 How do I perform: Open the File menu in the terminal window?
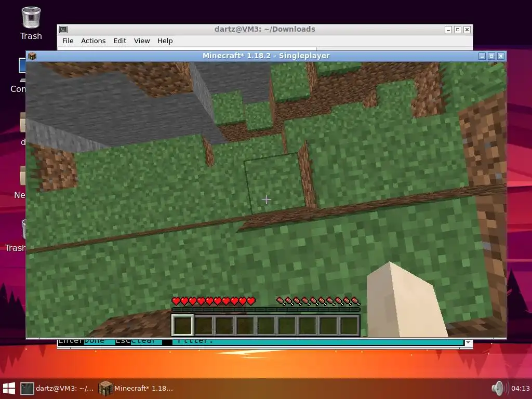68,41
